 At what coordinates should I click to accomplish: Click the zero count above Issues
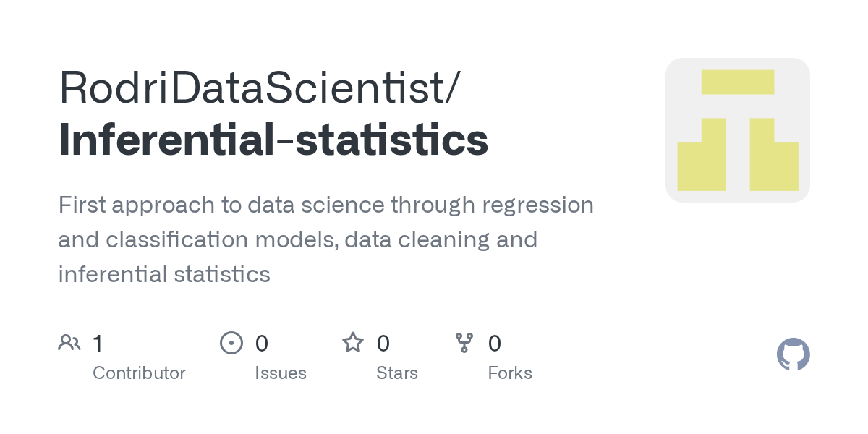262,343
